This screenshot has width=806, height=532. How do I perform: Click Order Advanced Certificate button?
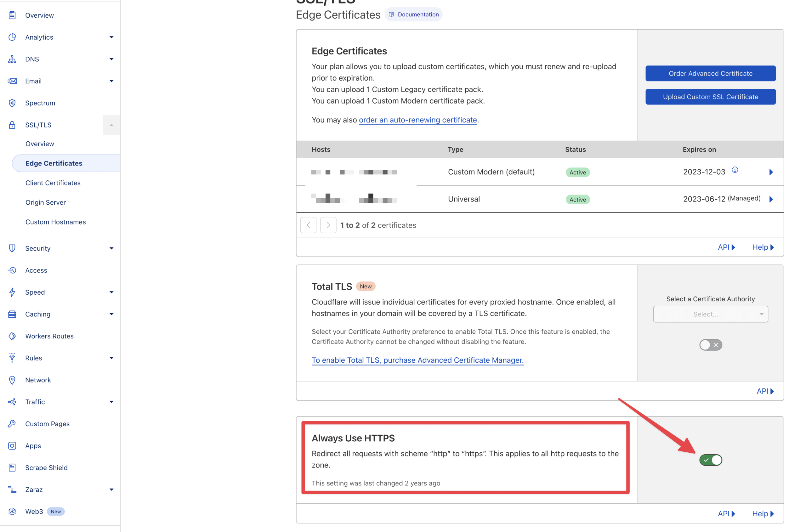[x=710, y=73]
